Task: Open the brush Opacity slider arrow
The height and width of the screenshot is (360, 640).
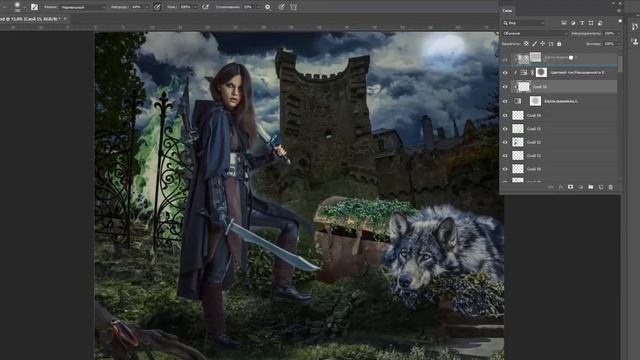Action: [147, 7]
